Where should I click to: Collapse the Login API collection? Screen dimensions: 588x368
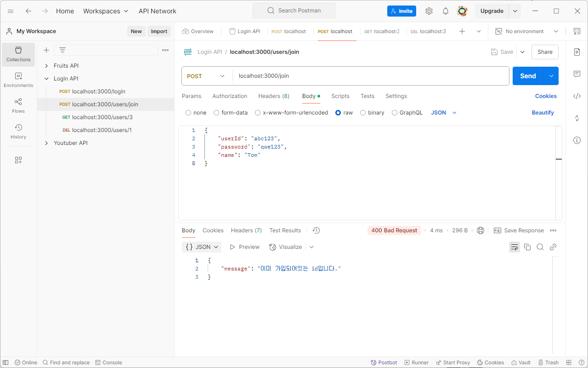point(46,79)
